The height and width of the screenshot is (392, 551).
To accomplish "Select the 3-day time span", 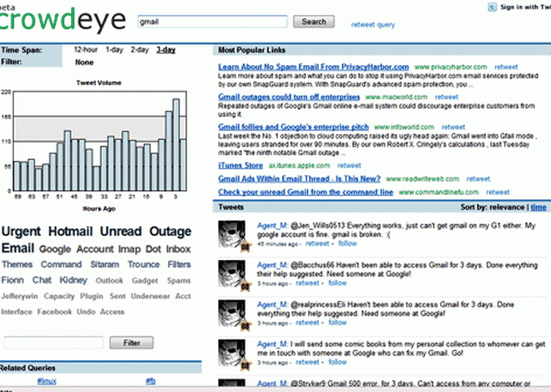I will click(x=166, y=50).
